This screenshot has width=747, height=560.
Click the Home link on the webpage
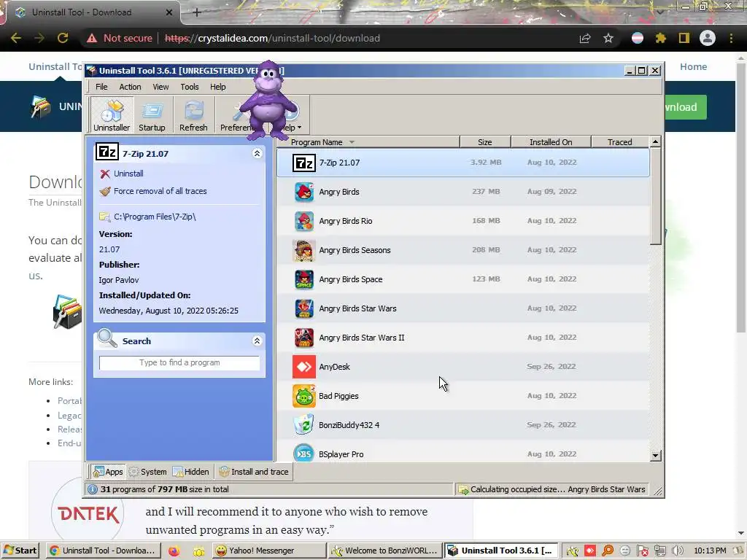tap(693, 66)
